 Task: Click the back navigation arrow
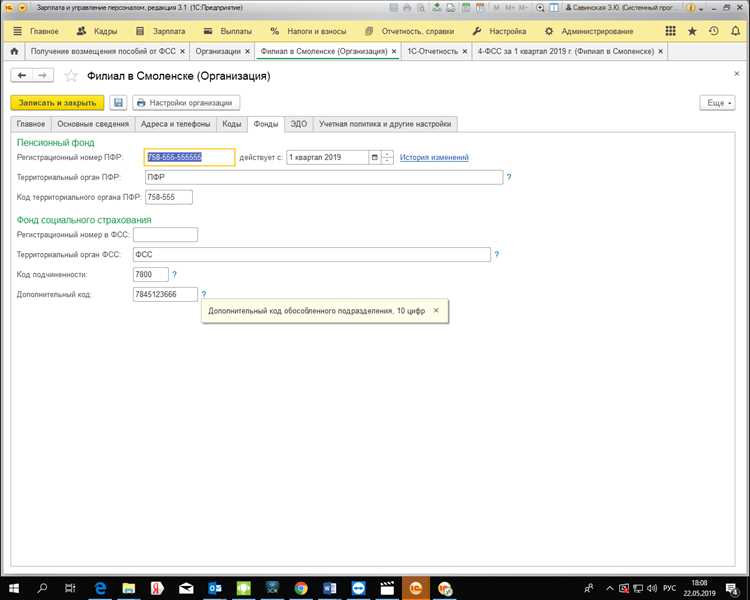tap(22, 76)
